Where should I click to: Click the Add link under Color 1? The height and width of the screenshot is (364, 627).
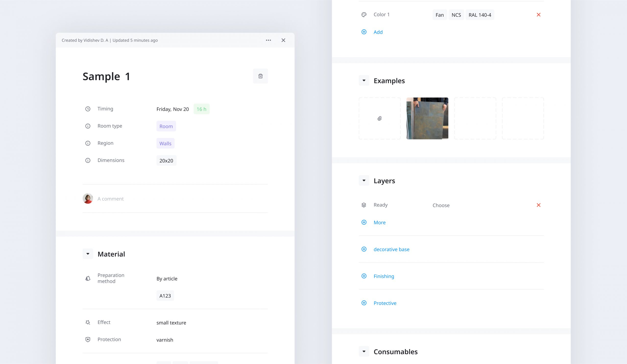coord(378,32)
